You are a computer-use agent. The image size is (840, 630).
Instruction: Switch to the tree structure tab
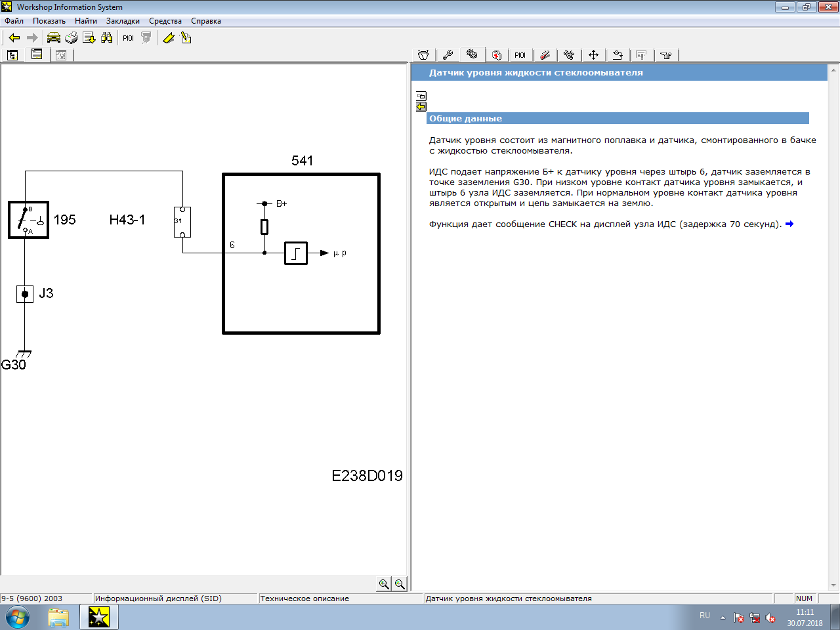(12, 55)
